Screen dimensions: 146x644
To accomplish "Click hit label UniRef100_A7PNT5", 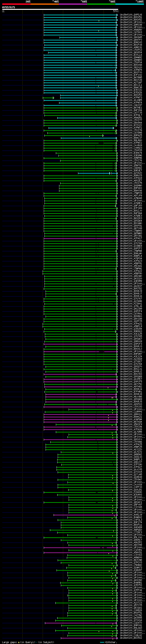I will [131, 70].
